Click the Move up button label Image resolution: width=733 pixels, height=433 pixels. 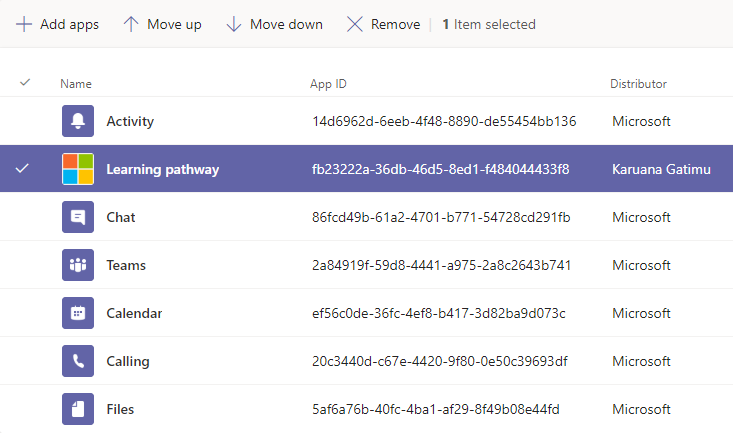pyautogui.click(x=174, y=24)
